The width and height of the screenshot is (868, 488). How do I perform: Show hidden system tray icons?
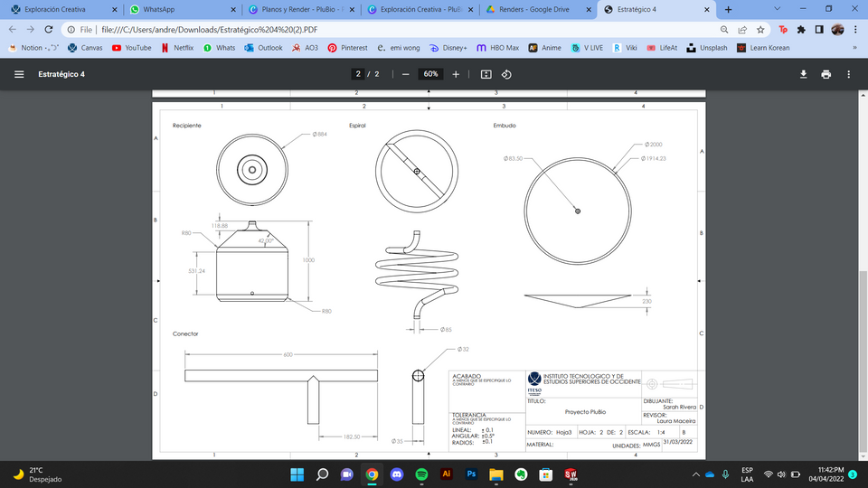coord(696,474)
